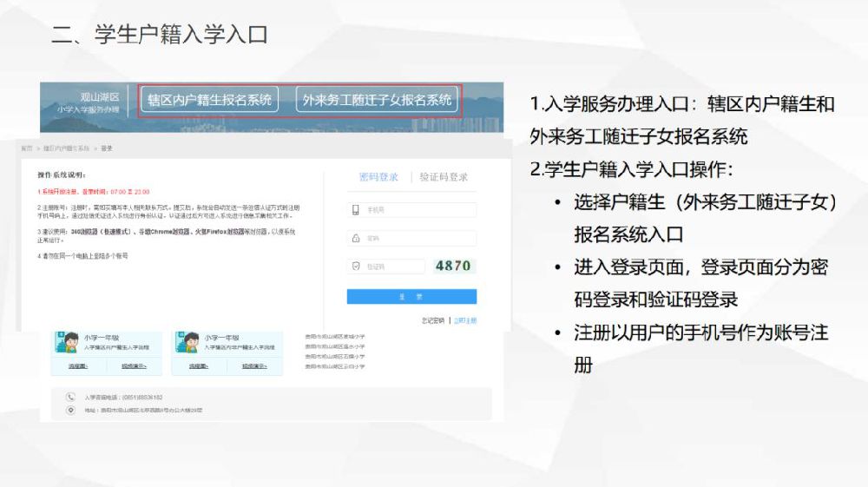Click the telephone icon in the footer
The width and height of the screenshot is (868, 487).
(70, 397)
